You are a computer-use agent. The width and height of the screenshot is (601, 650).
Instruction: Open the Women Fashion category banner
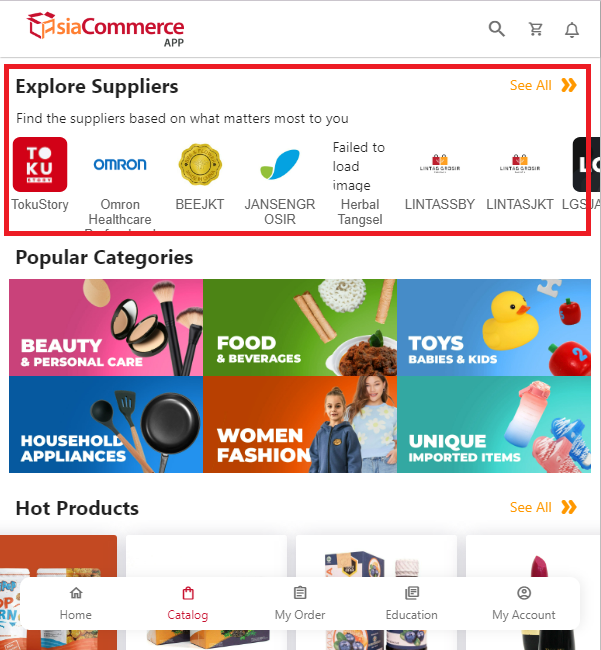300,424
